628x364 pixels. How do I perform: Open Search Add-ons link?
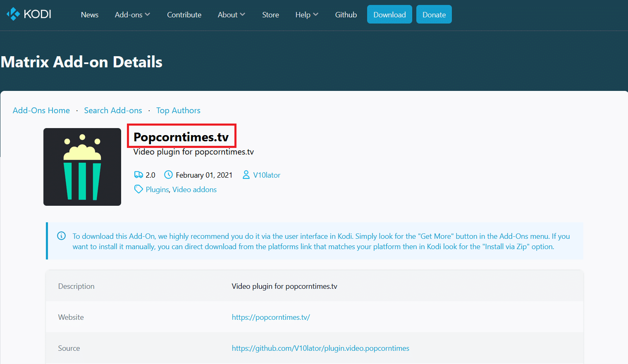click(113, 110)
